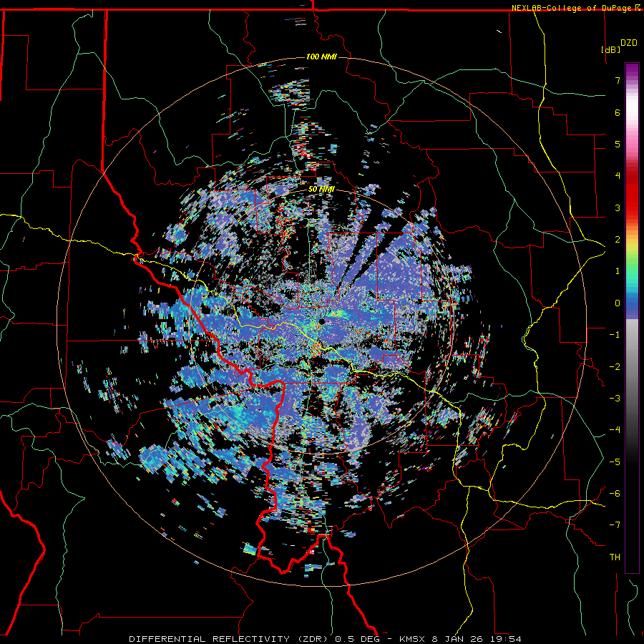Select the "100 NMI" range ring label
The height and width of the screenshot is (644, 644).
pyautogui.click(x=321, y=57)
